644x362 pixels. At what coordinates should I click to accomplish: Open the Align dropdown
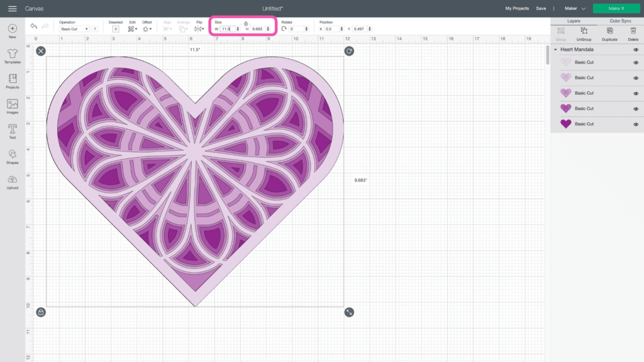(x=167, y=29)
